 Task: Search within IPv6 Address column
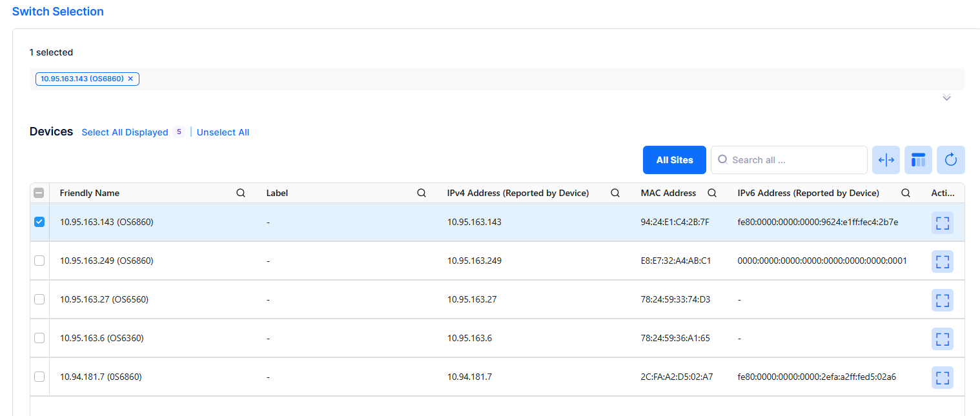click(x=906, y=193)
